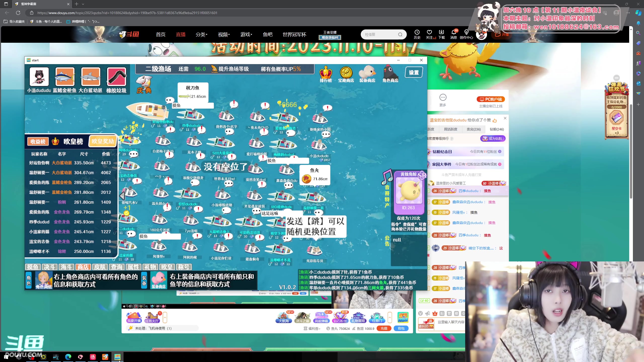Click the 礼物 command tab
Image resolution: width=644 pixels, height=362 pixels.
150,267
